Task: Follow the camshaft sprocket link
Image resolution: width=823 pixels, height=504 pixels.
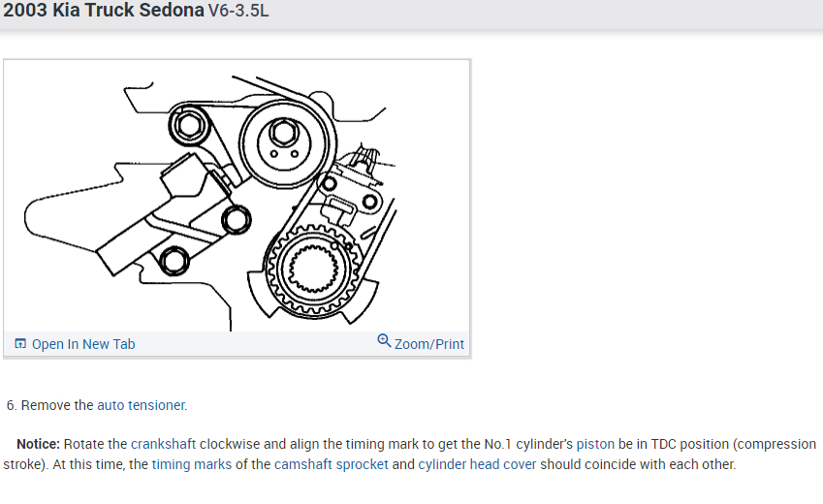Action: coord(332,464)
